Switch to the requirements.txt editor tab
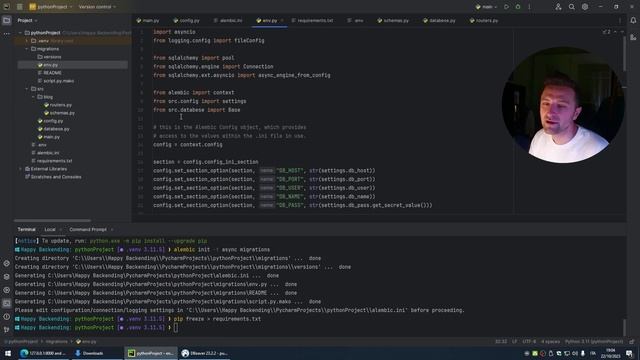Viewport: 640px width, 360px height. 312,20
